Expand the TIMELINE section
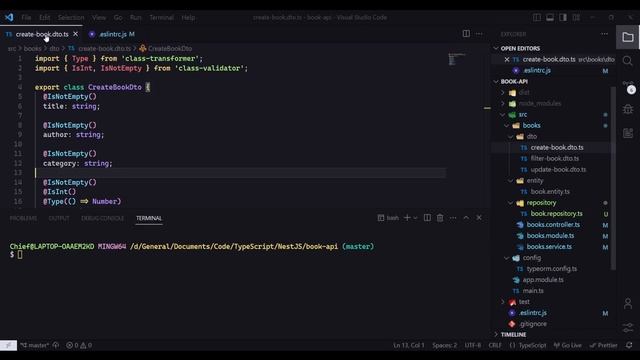The height and width of the screenshot is (360, 640). coord(513,335)
